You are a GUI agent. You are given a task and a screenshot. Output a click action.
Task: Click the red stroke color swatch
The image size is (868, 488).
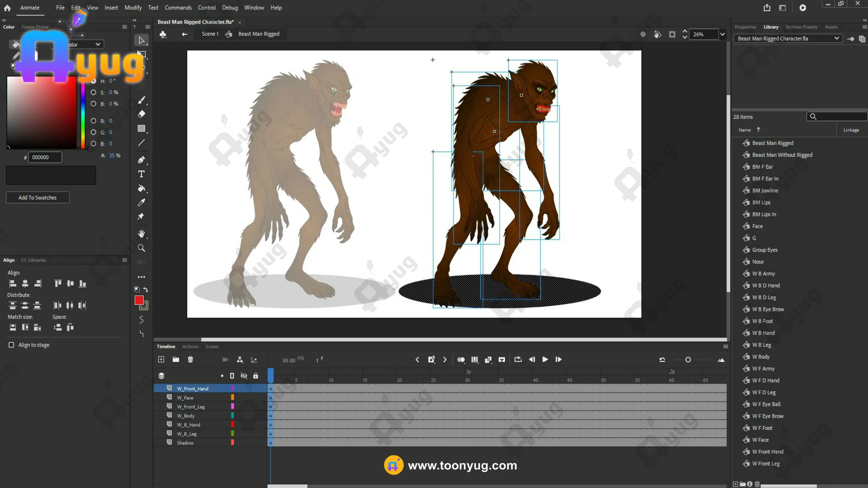point(139,300)
